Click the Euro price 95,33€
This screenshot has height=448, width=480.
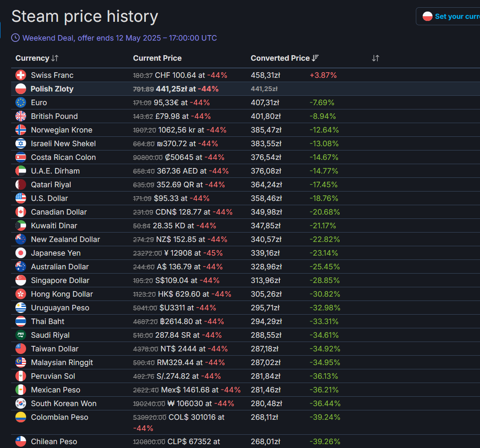click(x=166, y=103)
